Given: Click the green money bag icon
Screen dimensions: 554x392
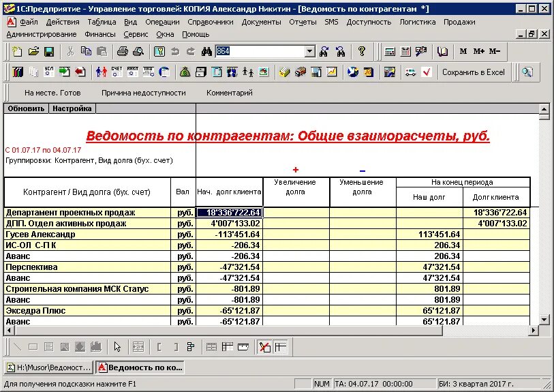Looking at the screenshot, I should [x=185, y=72].
